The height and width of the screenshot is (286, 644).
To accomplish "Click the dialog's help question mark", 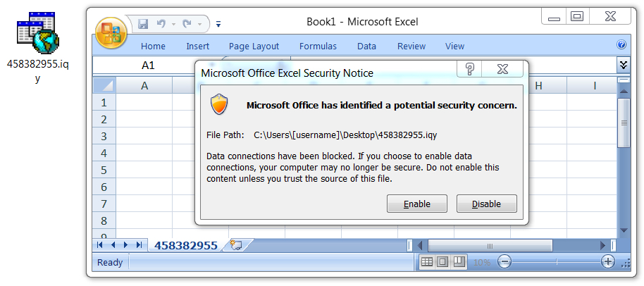I will point(470,68).
